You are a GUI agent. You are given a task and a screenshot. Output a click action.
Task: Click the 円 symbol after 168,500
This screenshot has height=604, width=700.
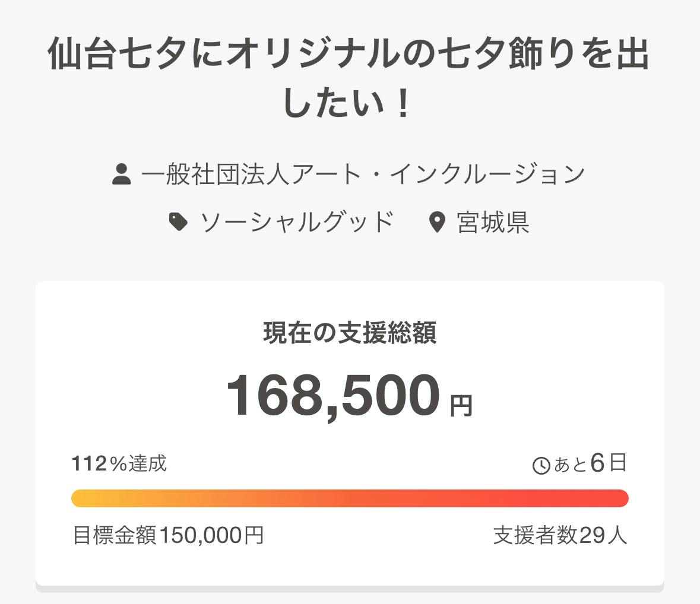pos(461,406)
